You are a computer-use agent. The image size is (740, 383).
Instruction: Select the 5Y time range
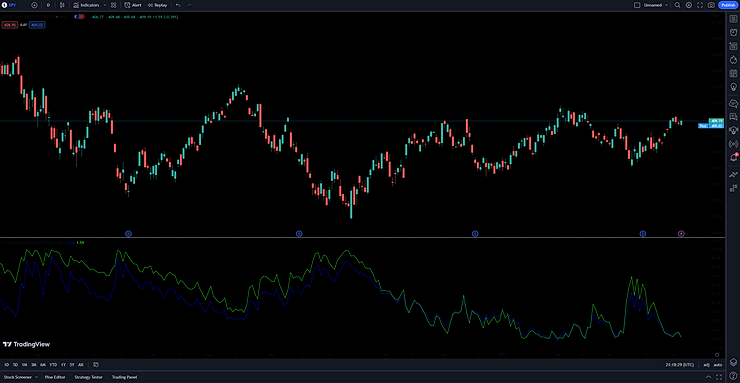pos(72,365)
